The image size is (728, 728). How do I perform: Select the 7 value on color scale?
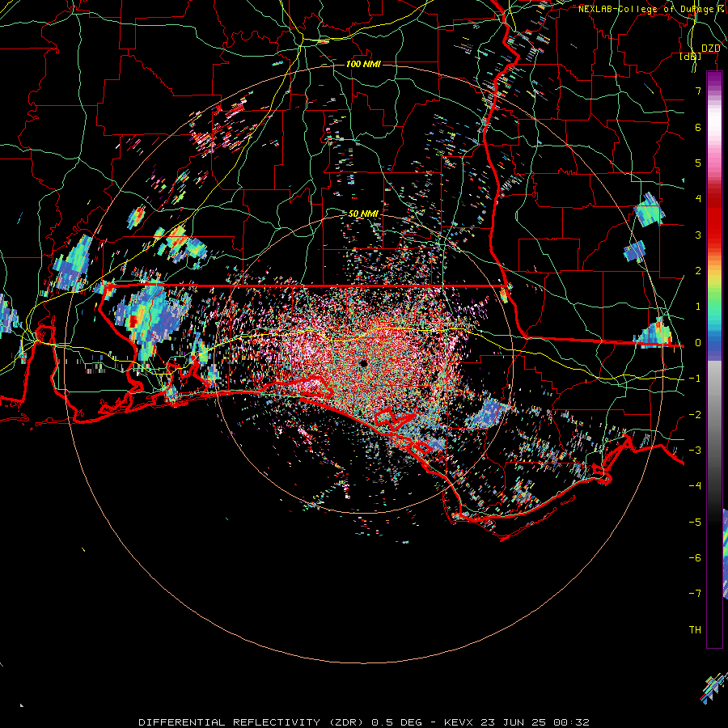tap(698, 91)
